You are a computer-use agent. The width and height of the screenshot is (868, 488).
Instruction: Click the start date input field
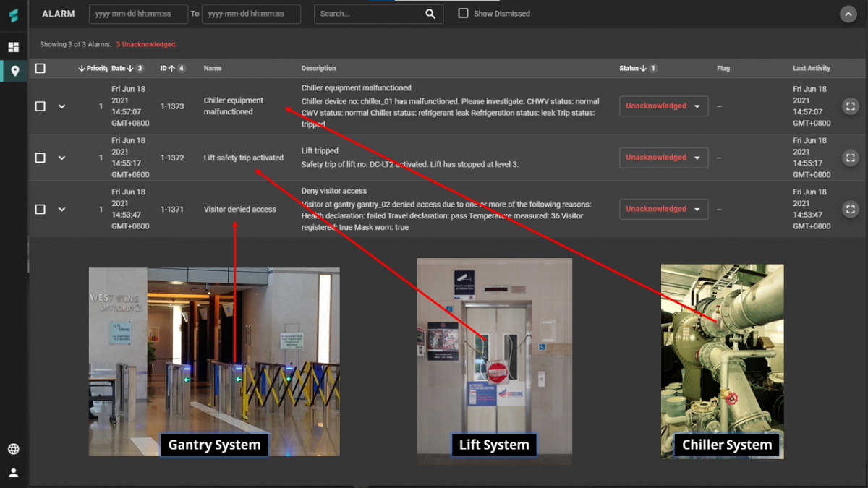tap(138, 14)
